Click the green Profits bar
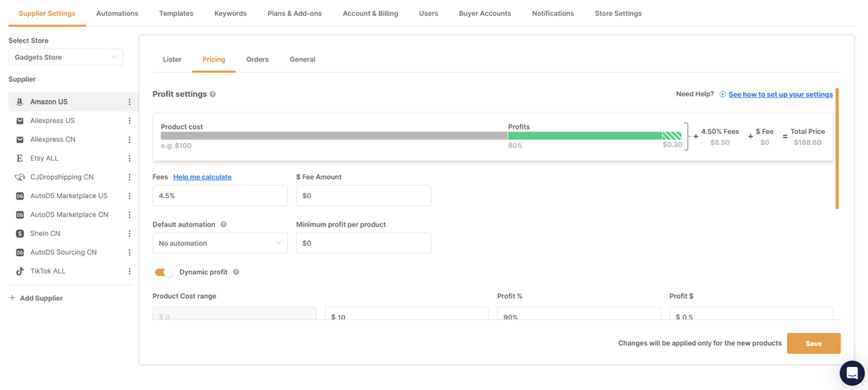The width and height of the screenshot is (868, 390). coord(595,135)
